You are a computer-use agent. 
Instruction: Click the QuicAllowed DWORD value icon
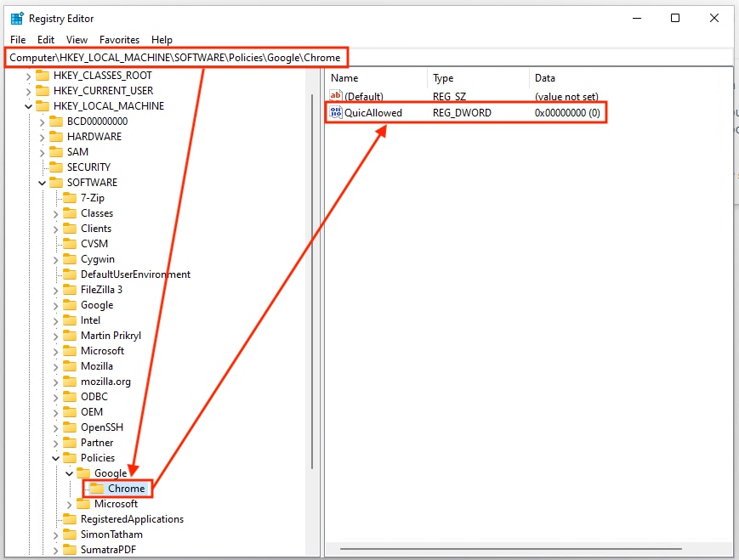click(x=336, y=112)
